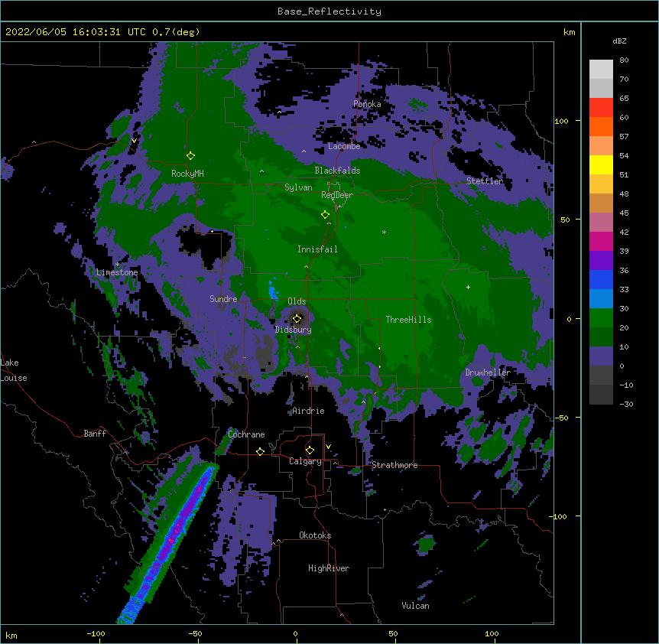Screen dimensions: 659x644
Task: Click the bright green 30-20 dBZ legend swatch
Action: (601, 318)
